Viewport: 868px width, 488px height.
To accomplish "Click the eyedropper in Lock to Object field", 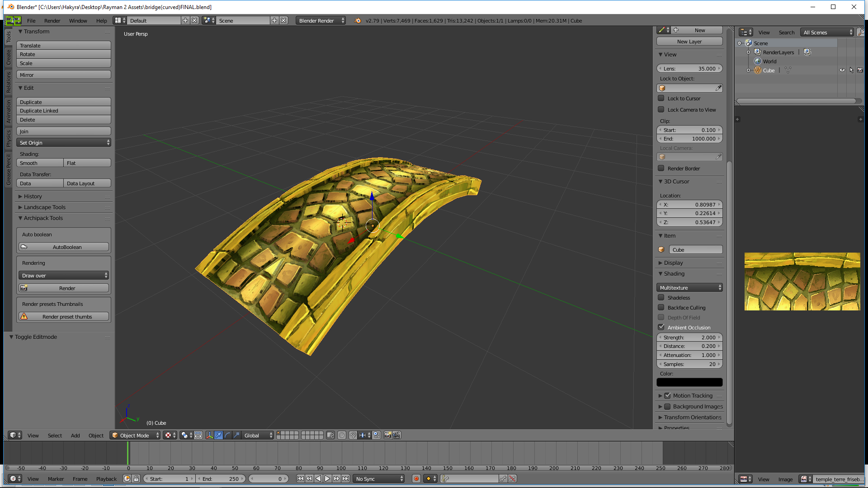I will (718, 88).
